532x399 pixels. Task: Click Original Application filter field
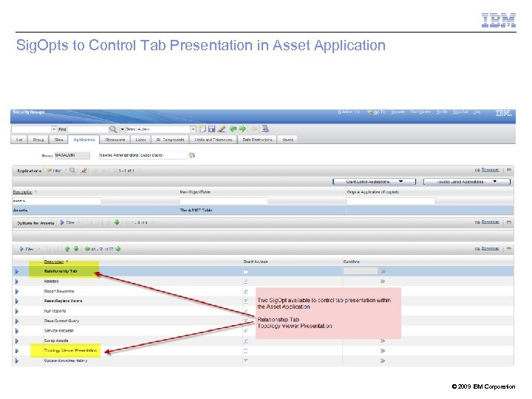[391, 201]
